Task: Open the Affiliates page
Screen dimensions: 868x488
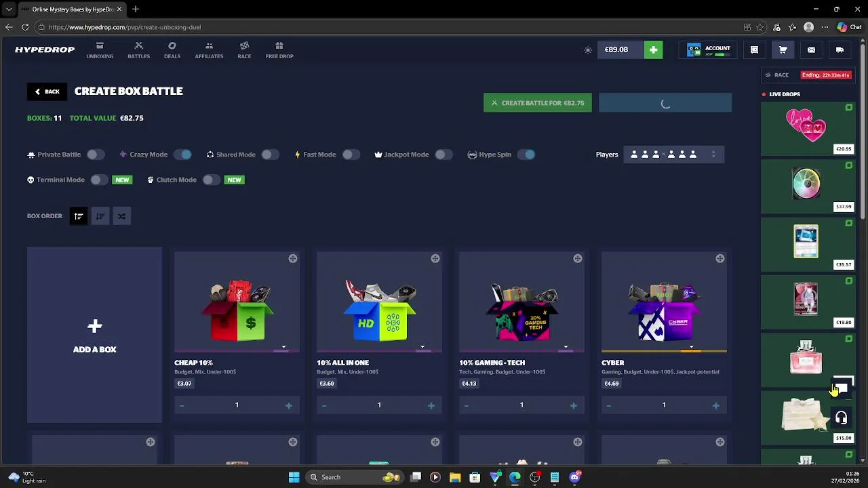Action: point(209,50)
